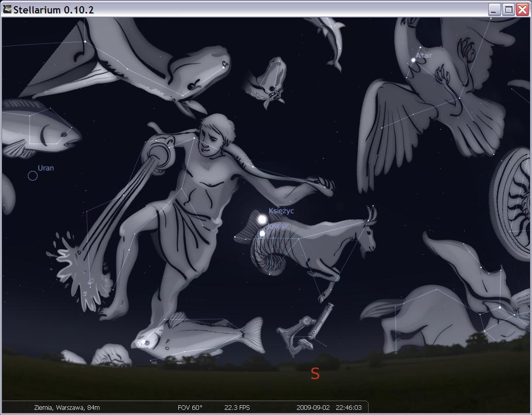Minimize the Stellarium window
This screenshot has width=532, height=415.
(495, 9)
